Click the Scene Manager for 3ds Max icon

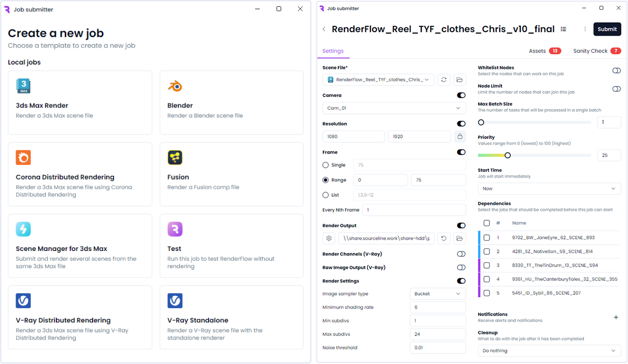(x=24, y=229)
